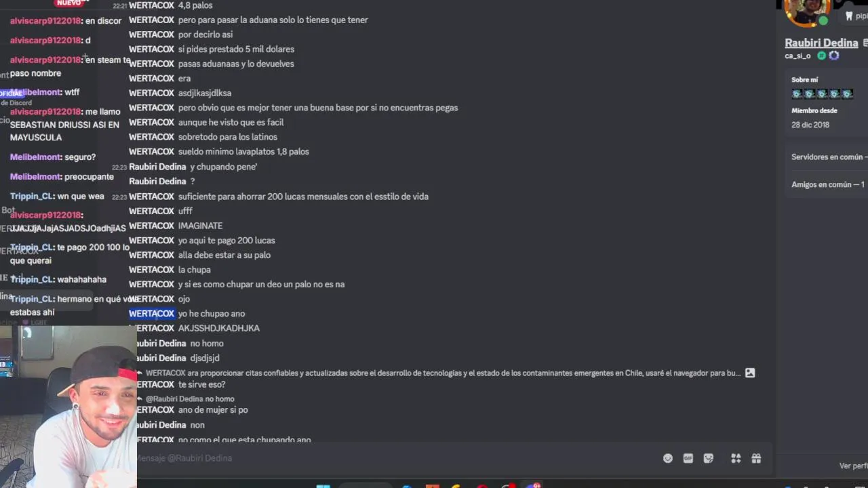Image resolution: width=868 pixels, height=488 pixels.
Task: Click the laurel profile badge beside ca_si_o
Action: tap(834, 56)
